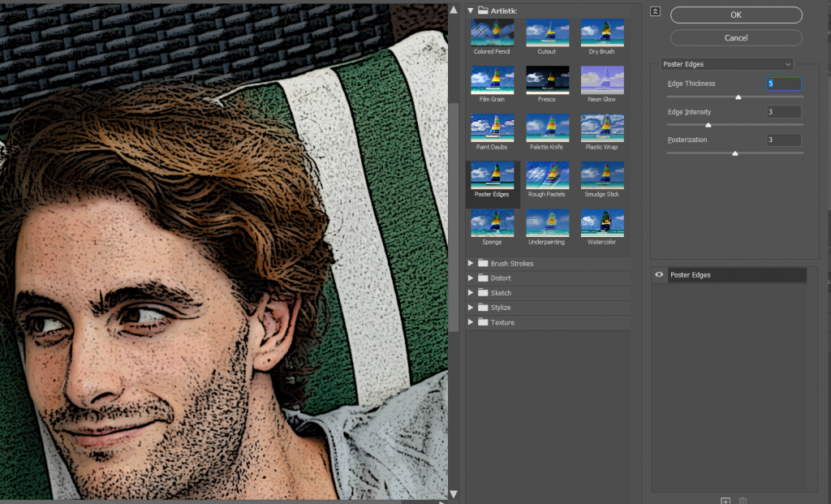
Task: Click the preview scroll up arrow
Action: tap(454, 10)
